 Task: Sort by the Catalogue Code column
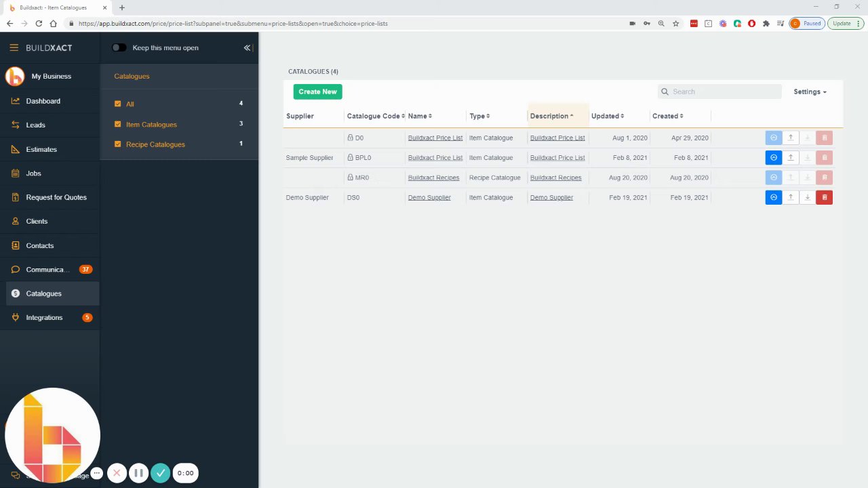pyautogui.click(x=376, y=116)
